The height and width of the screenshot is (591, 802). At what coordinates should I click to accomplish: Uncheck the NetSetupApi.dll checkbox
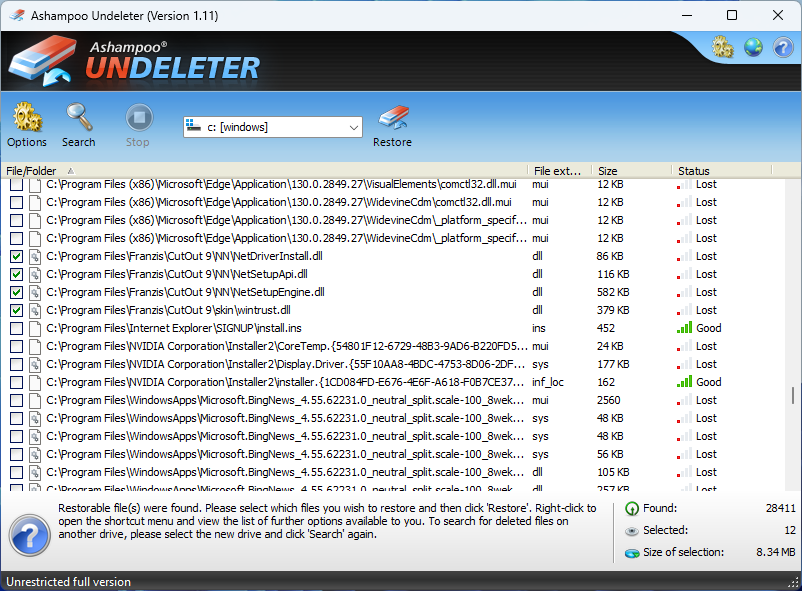[16, 274]
